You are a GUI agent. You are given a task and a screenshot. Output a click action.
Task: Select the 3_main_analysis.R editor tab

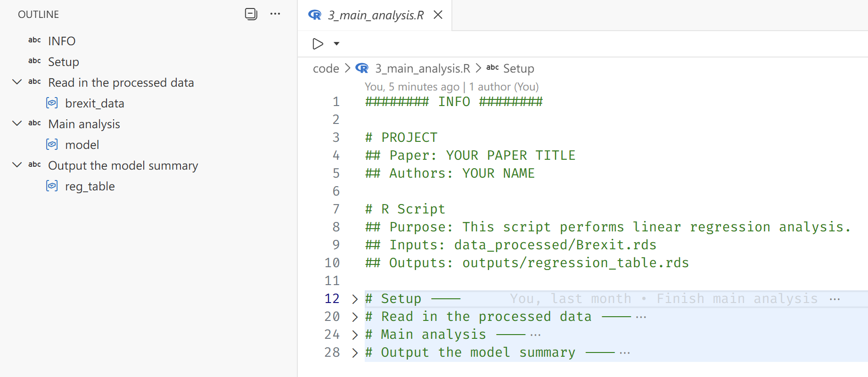pos(375,15)
